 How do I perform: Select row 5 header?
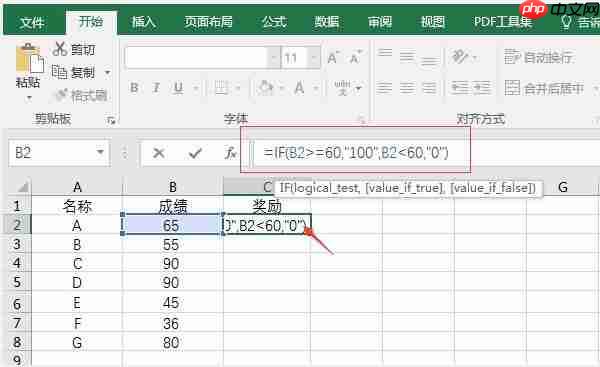[17, 282]
